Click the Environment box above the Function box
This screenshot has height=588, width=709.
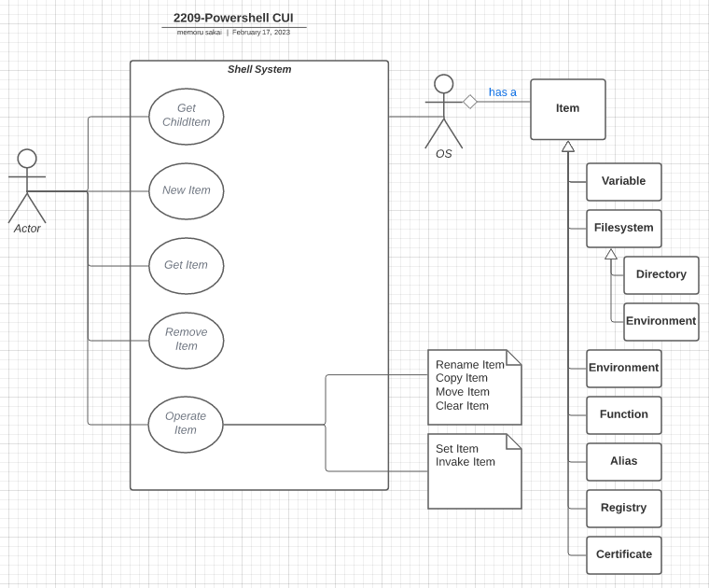click(x=624, y=368)
